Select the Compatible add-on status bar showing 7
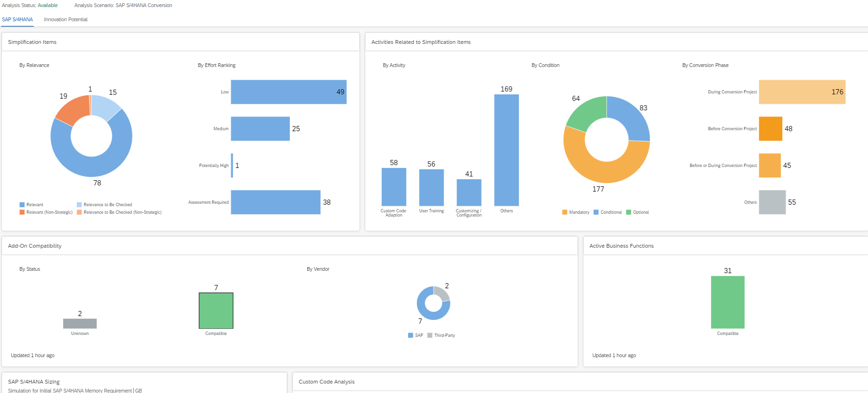Image resolution: width=868 pixels, height=393 pixels. pyautogui.click(x=216, y=311)
